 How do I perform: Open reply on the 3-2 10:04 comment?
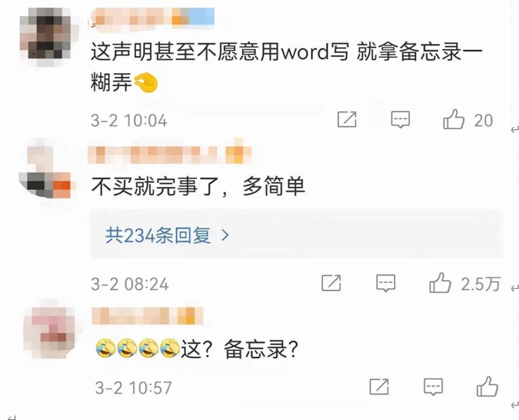point(400,120)
